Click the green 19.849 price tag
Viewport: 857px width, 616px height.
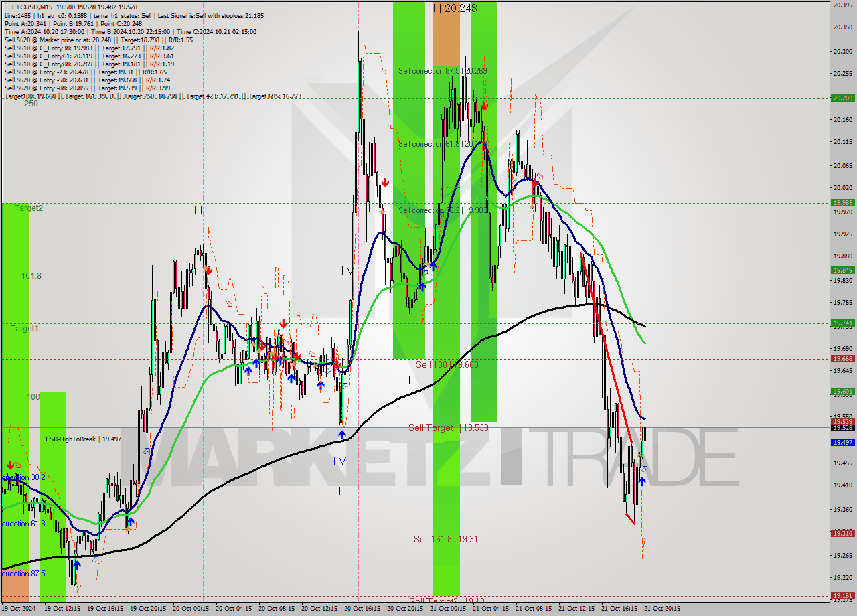pos(842,270)
